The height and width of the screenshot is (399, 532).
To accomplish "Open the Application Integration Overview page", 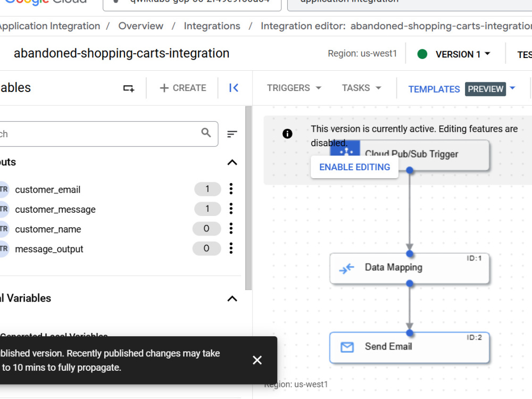I will (x=140, y=26).
